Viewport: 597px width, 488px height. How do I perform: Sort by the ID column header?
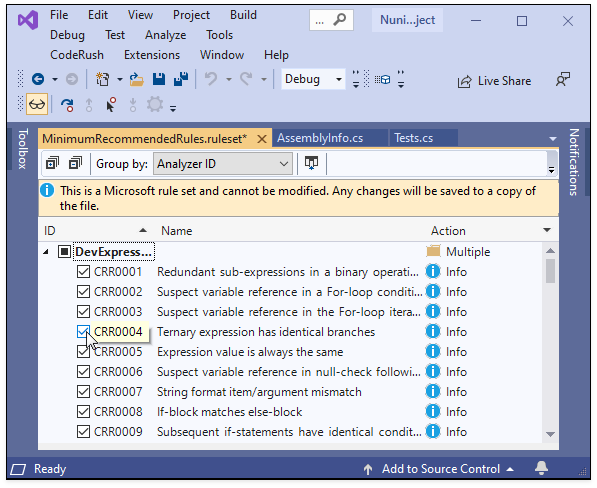(x=95, y=231)
